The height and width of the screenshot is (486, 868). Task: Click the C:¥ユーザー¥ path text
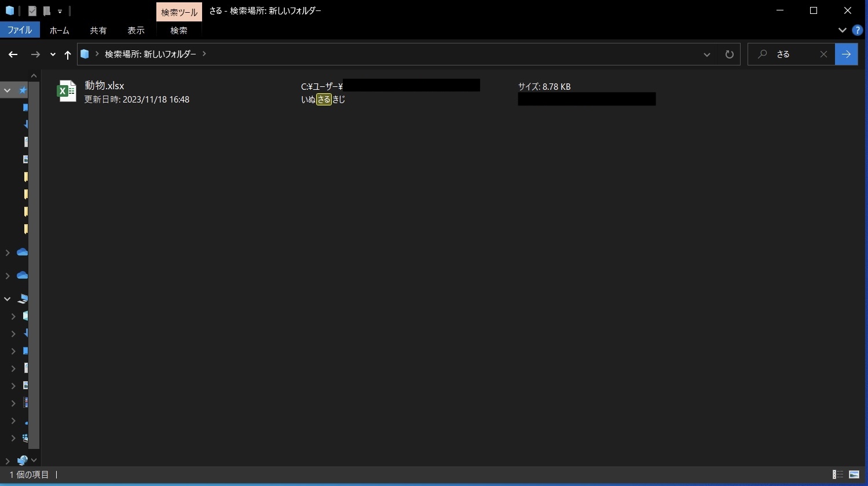point(322,87)
